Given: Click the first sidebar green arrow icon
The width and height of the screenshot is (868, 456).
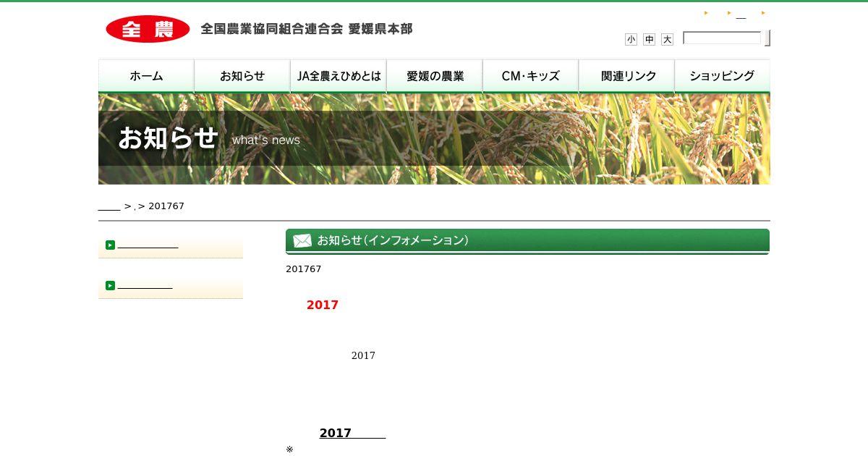Looking at the screenshot, I should tap(110, 245).
